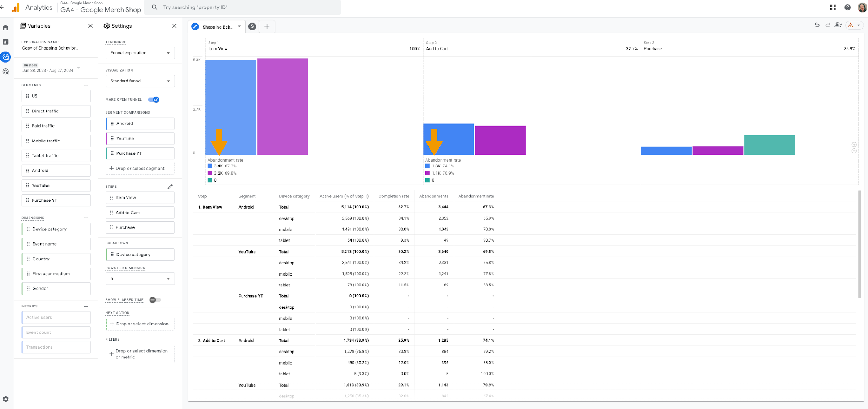Click YouTube in Segment Comparisons
This screenshot has width=868, height=409.
coord(140,139)
